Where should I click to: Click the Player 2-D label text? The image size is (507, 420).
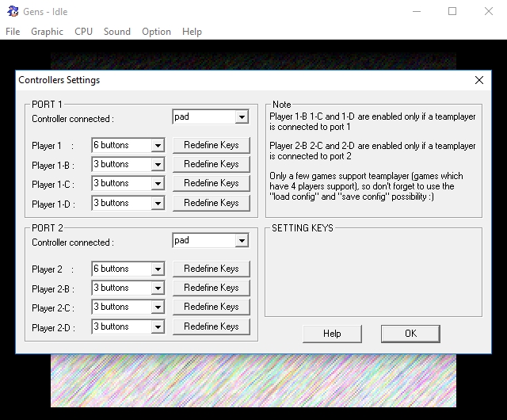[x=53, y=328]
